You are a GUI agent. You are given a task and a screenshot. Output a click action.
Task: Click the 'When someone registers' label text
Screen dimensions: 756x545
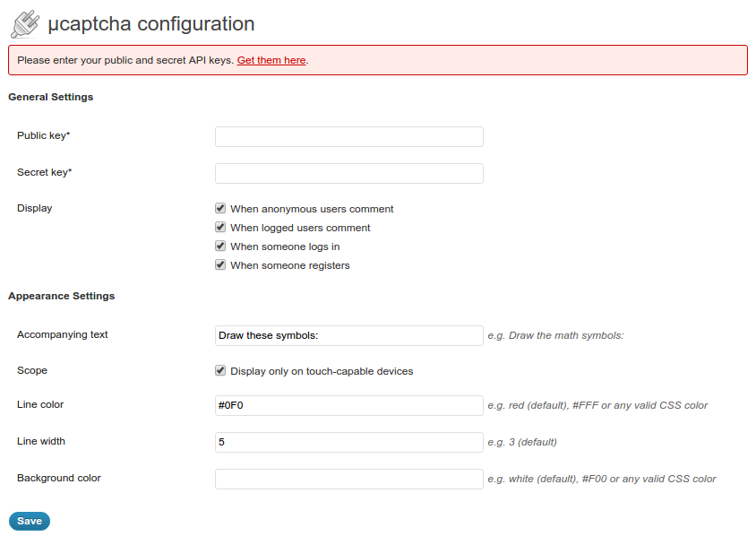[x=290, y=265]
